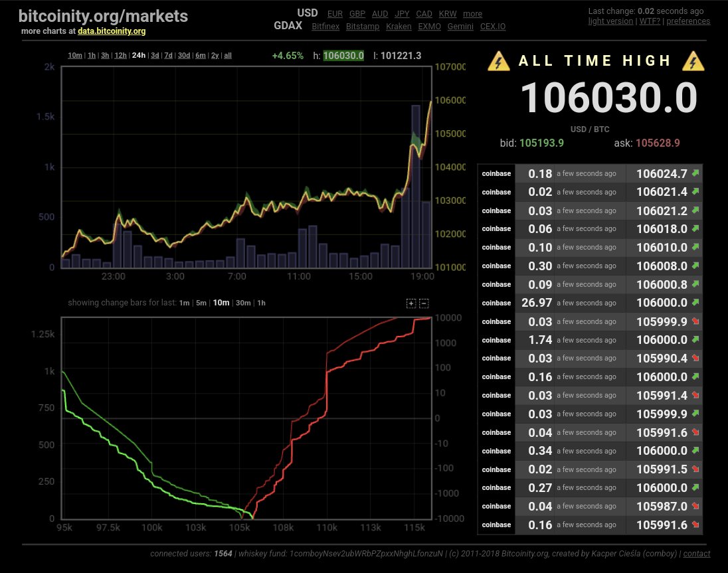Switch exchange to Kraken
The width and height of the screenshot is (728, 573).
(399, 27)
